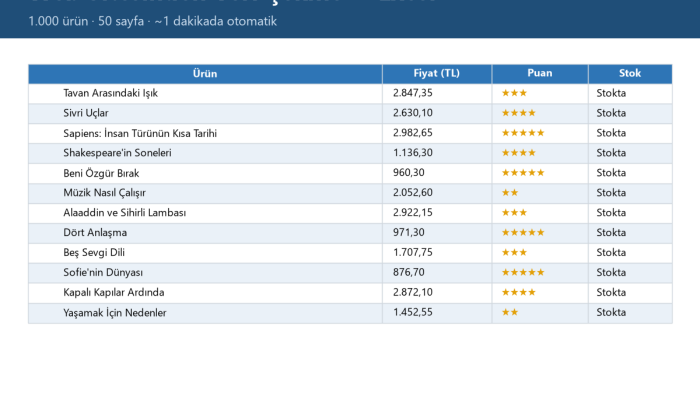Click the price 876,70
Viewport: 700px width, 394px height.
(x=408, y=272)
